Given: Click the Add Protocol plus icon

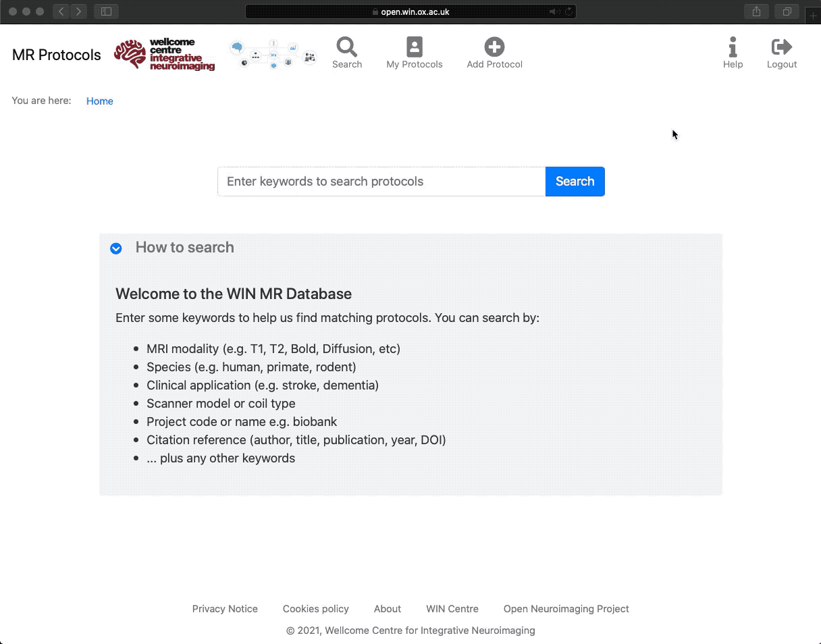Looking at the screenshot, I should 494,47.
